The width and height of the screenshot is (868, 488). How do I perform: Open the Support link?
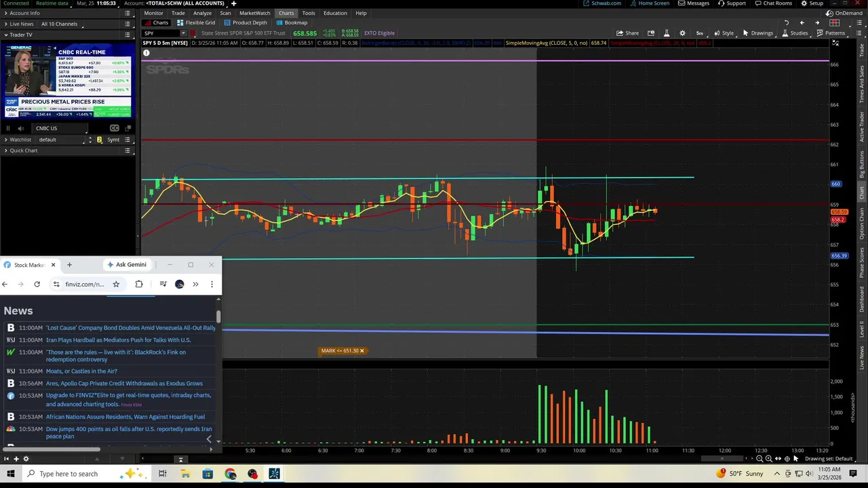(732, 3)
